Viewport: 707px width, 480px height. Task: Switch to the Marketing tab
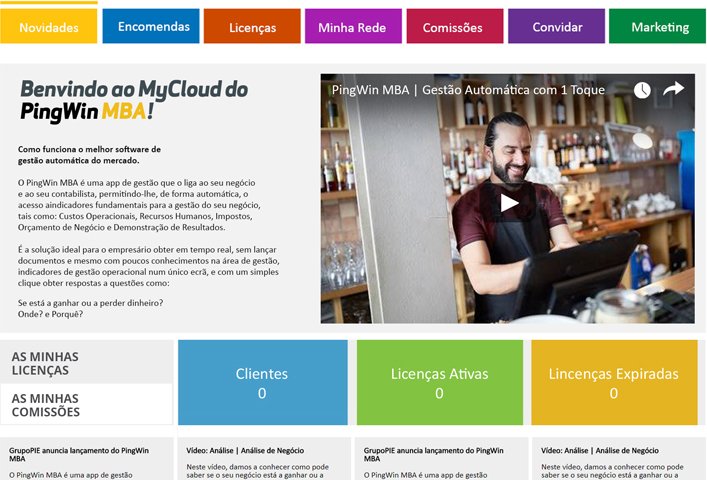(x=657, y=26)
